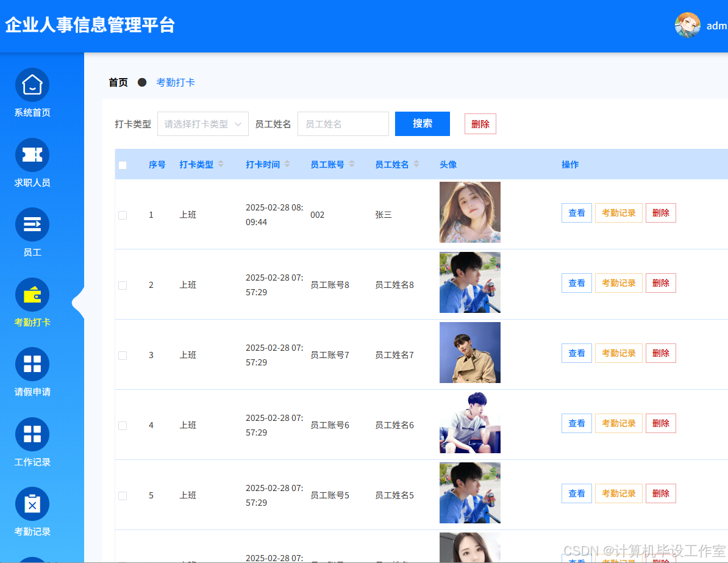Screen dimensions: 728x563
Task: Open 员工姓名6's avatar photo
Action: point(470,423)
